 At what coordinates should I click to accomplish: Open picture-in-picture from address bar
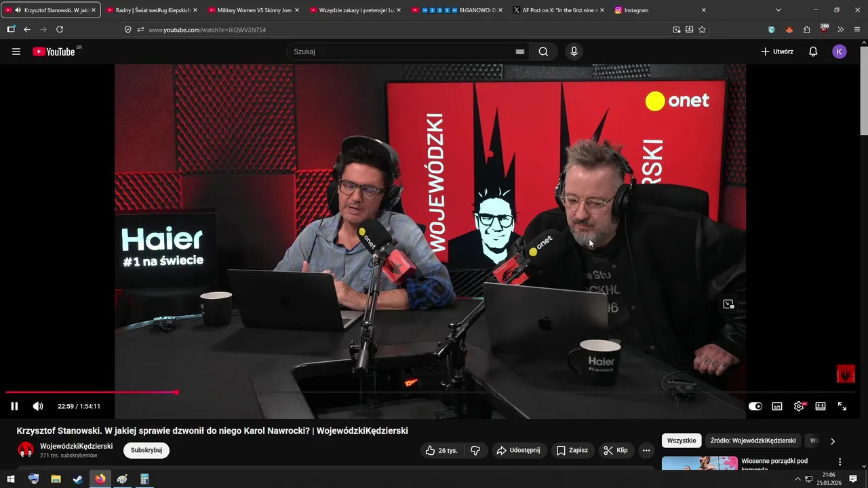[677, 30]
